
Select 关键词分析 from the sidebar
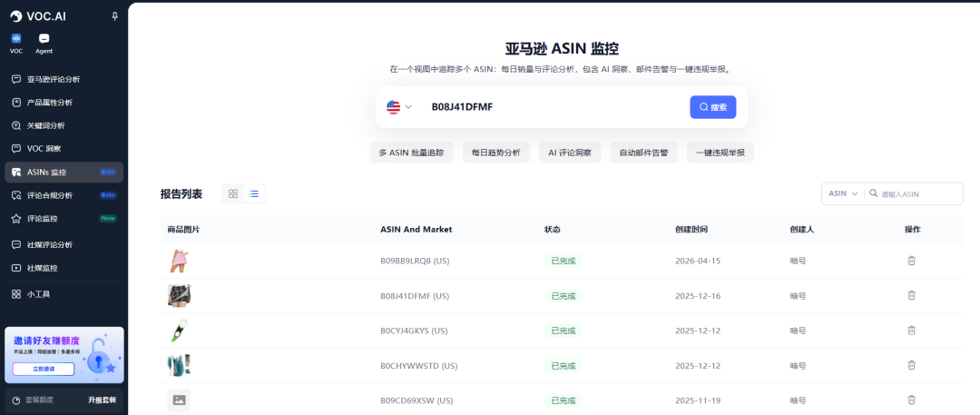point(46,125)
